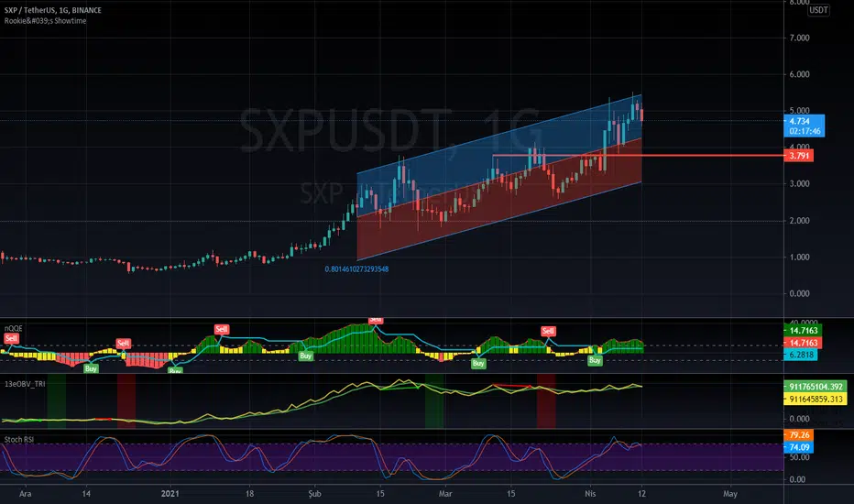Screen dimensions: 854x504
Task: Click the May month marker on time axis
Action: pos(729,494)
